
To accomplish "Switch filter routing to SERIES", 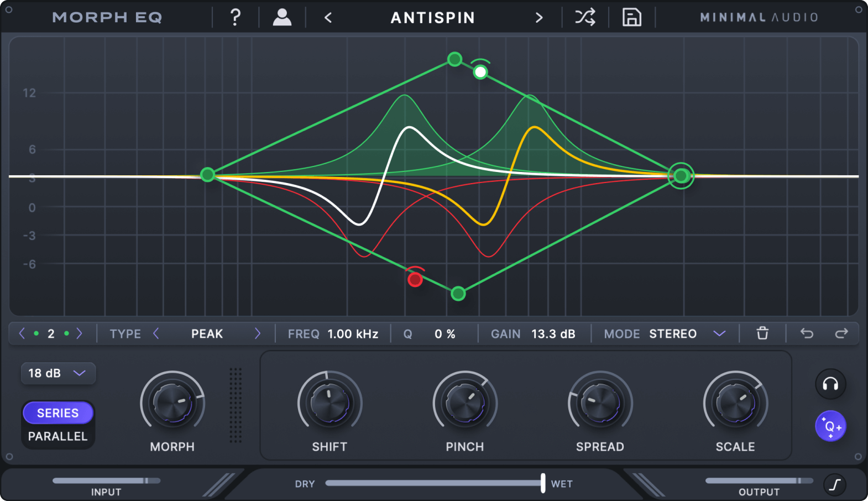I will (x=58, y=413).
